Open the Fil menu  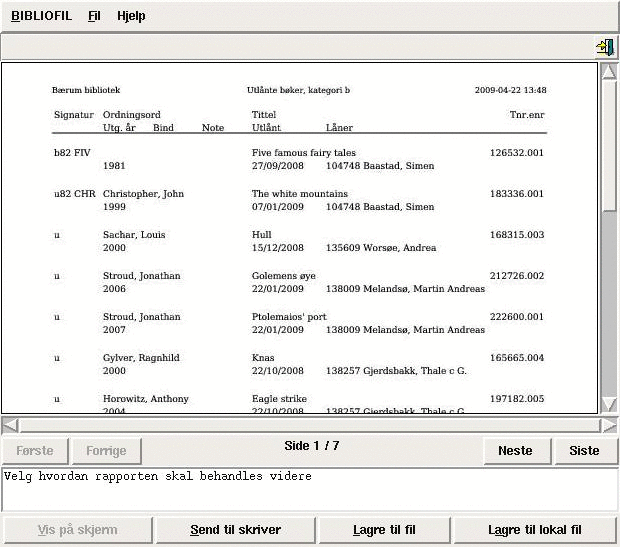94,16
